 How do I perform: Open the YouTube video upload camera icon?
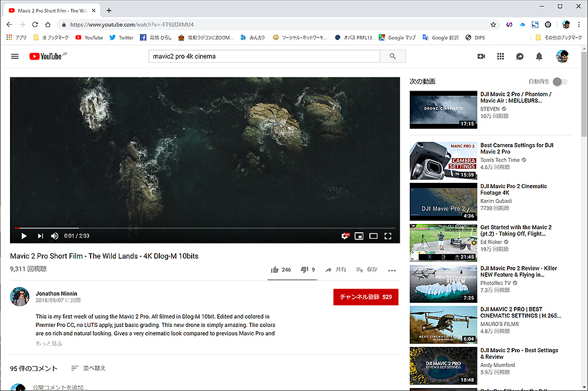click(x=481, y=56)
